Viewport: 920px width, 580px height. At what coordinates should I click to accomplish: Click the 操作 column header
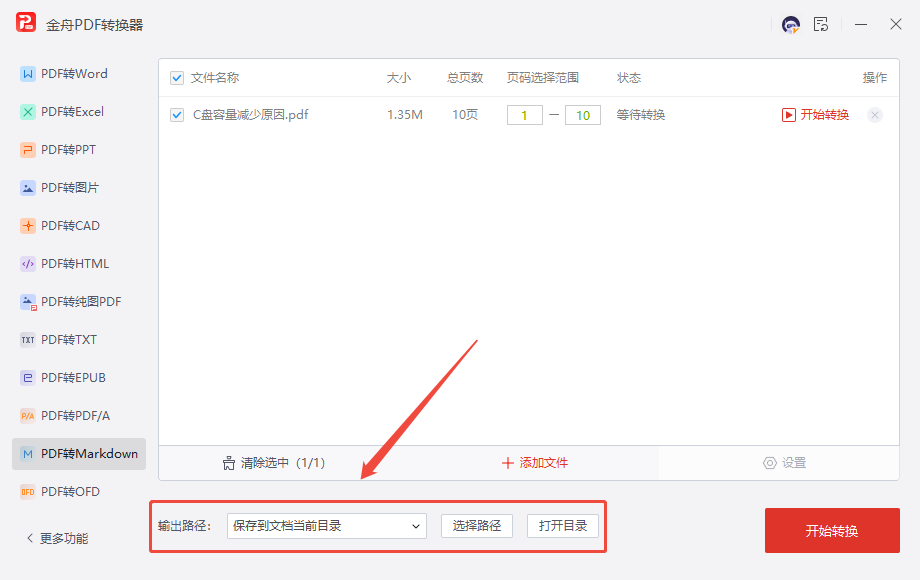click(x=875, y=78)
